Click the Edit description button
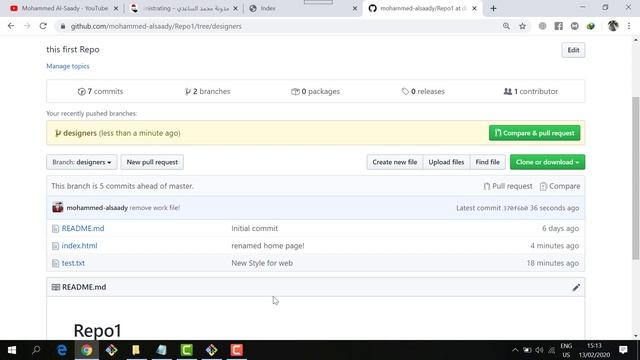The height and width of the screenshot is (360, 640). (x=573, y=50)
